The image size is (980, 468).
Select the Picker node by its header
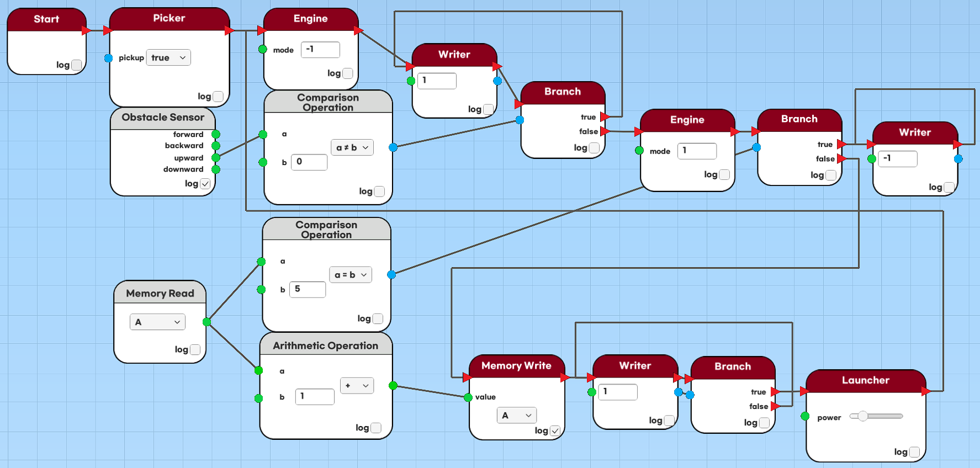click(169, 19)
